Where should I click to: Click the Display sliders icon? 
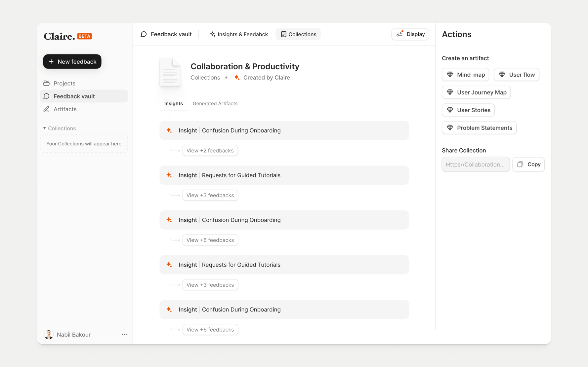[x=400, y=34]
